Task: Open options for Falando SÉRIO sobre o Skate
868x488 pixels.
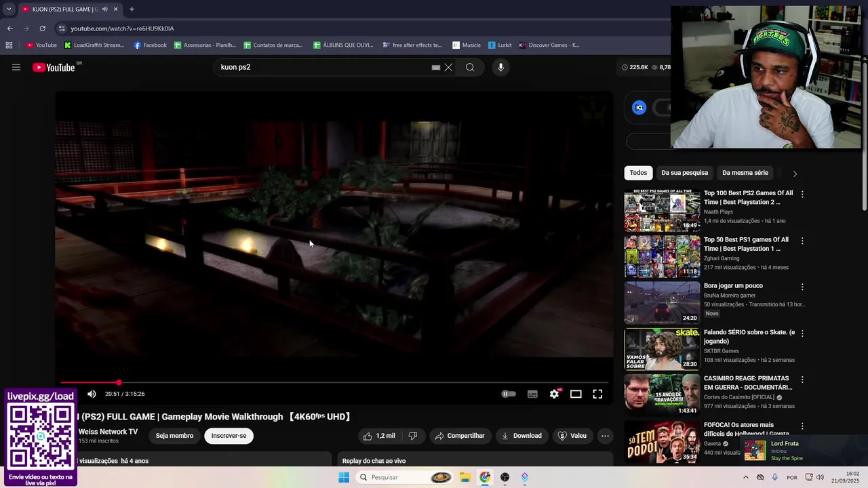Action: point(802,333)
